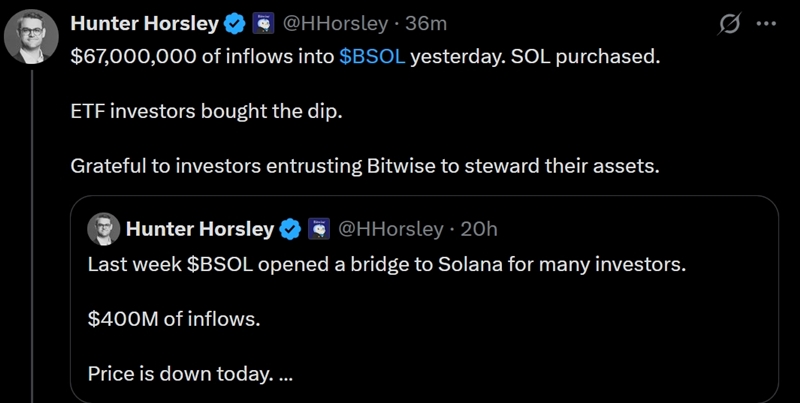Click the verified badge in the quoted post
The width and height of the screenshot is (800, 403).
[289, 229]
